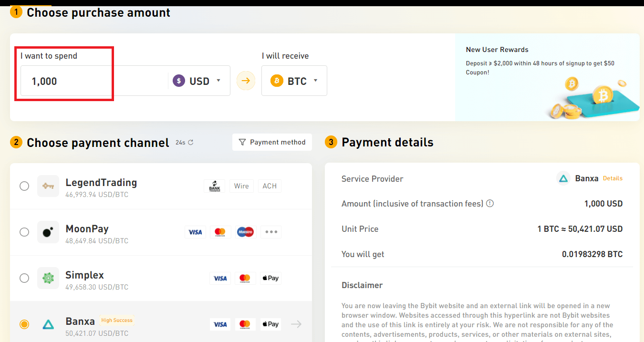Select the LegendTrading payment channel radio button

(x=24, y=186)
